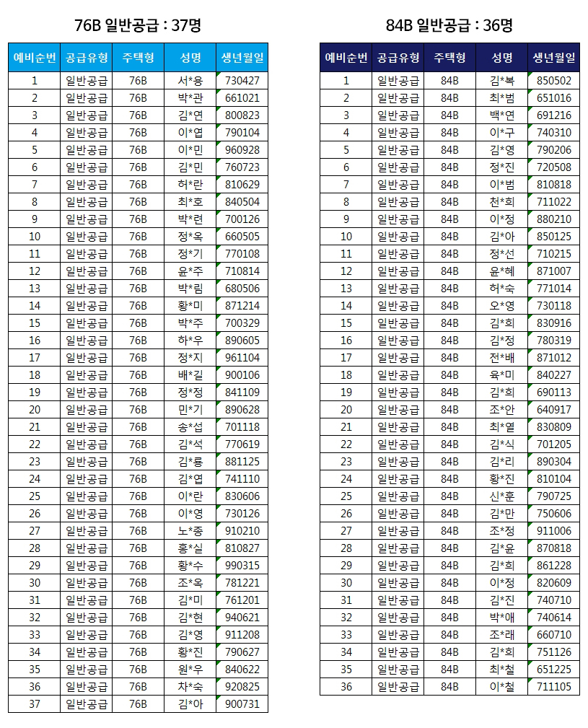Click birthdate cell '790627'
Image resolution: width=588 pixels, height=728 pixels.
coord(242,652)
